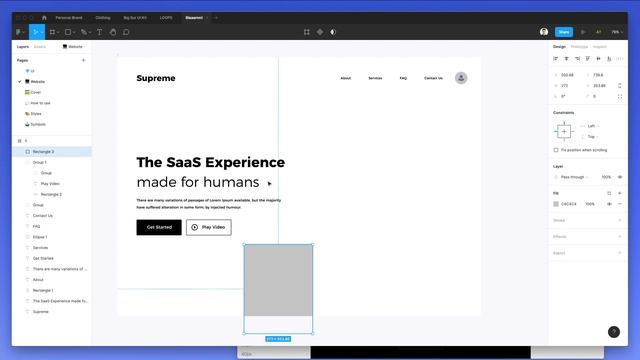The height and width of the screenshot is (360, 640).
Task: Open the Website page dropdown
Action: (74, 47)
